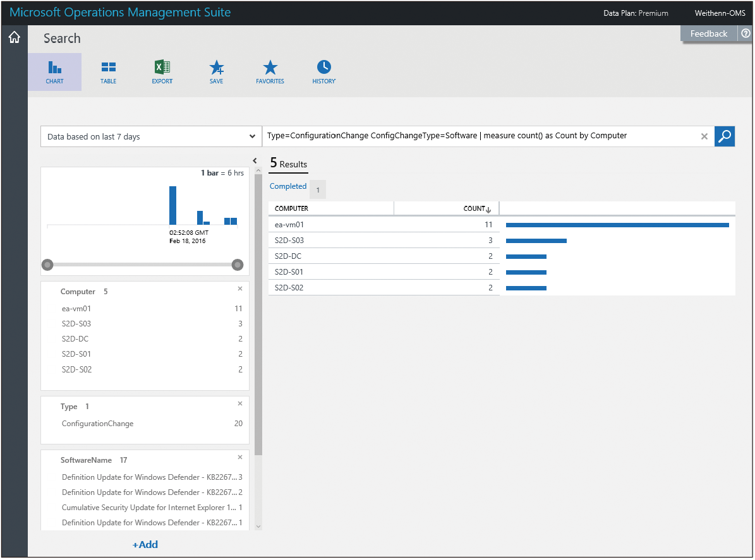This screenshot has height=560, width=755.
Task: Filter by S2D-S02 in Computer facet
Action: point(152,369)
